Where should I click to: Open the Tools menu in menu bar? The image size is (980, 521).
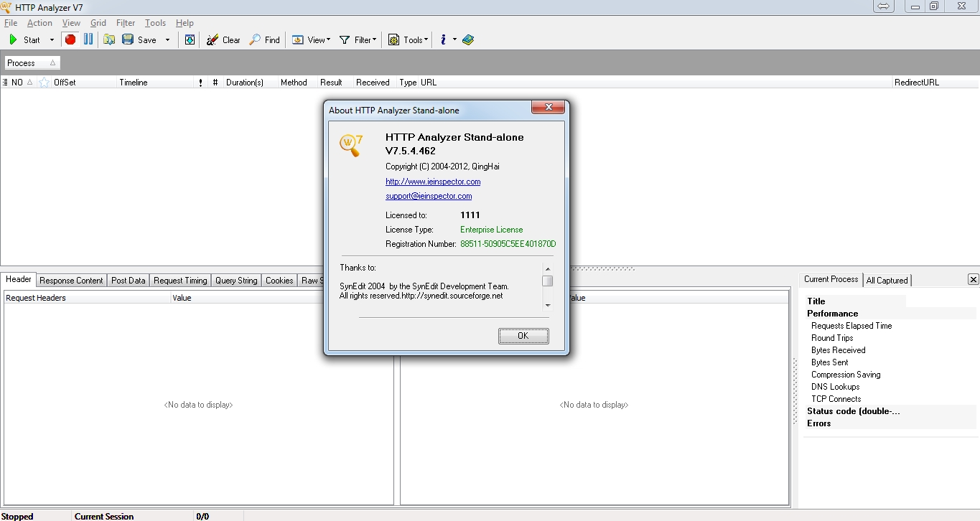tap(155, 23)
